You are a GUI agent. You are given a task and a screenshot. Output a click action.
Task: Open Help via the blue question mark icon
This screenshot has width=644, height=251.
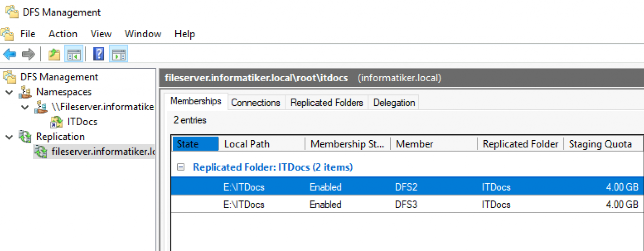click(98, 54)
